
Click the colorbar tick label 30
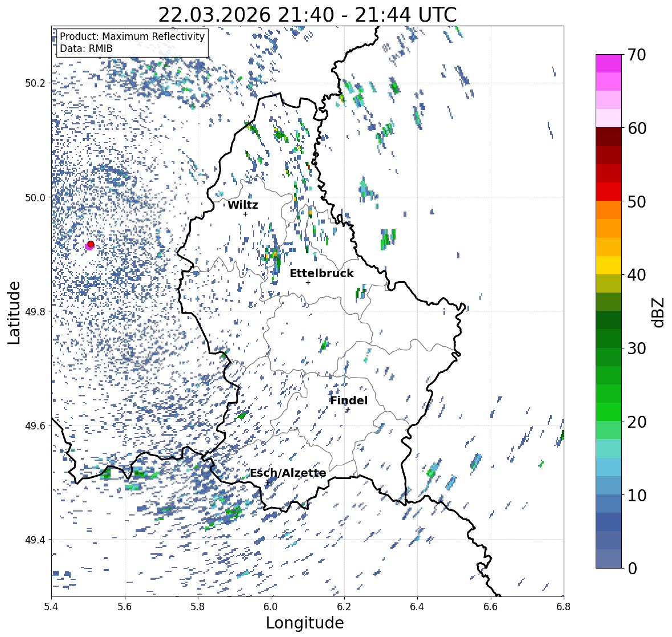coord(637,348)
